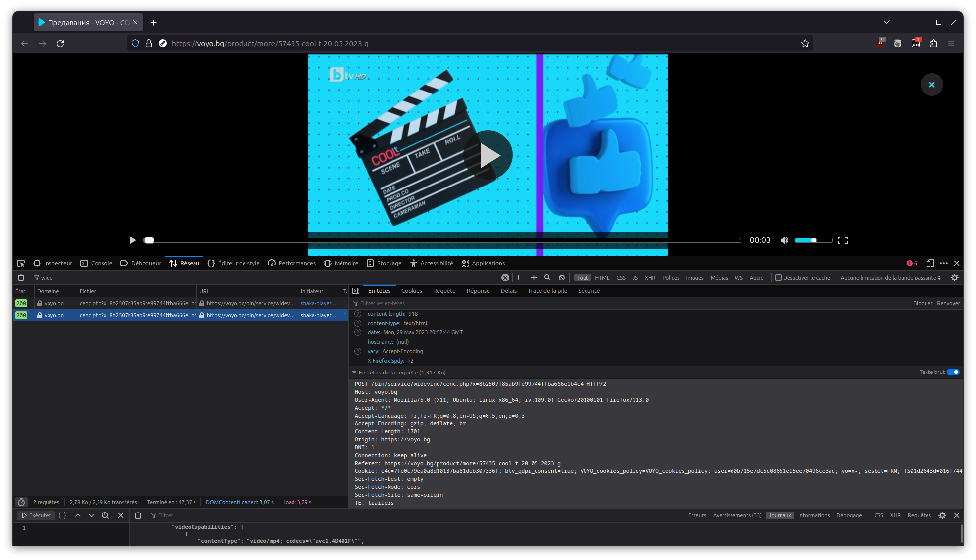Adjust the video volume slider

point(814,240)
